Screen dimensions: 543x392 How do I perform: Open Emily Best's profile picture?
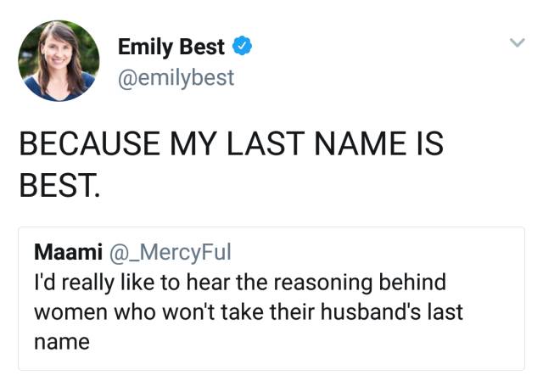tap(59, 60)
